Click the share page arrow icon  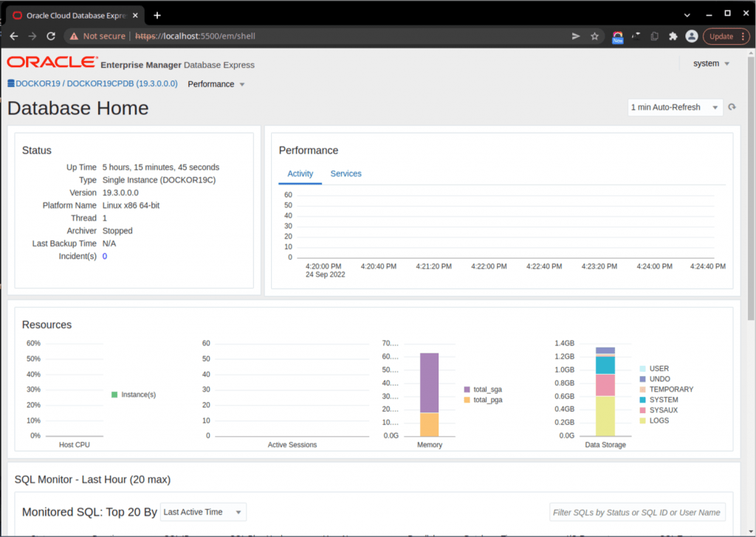pos(576,36)
